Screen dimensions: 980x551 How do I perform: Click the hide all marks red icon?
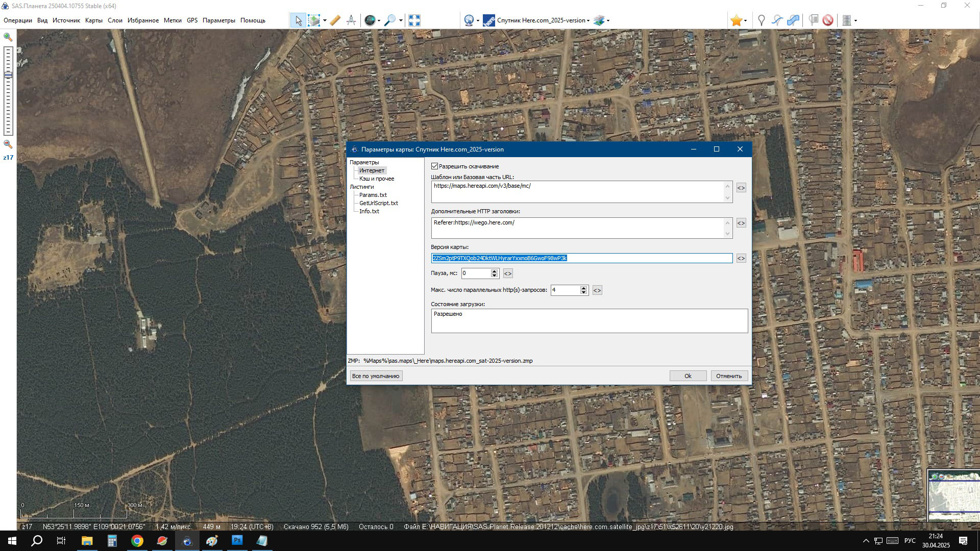coord(828,20)
